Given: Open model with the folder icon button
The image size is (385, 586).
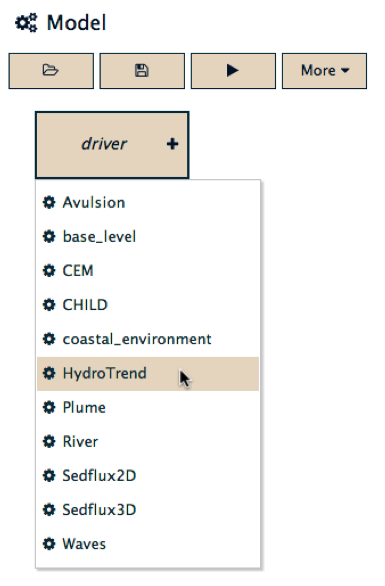Looking at the screenshot, I should [x=51, y=71].
